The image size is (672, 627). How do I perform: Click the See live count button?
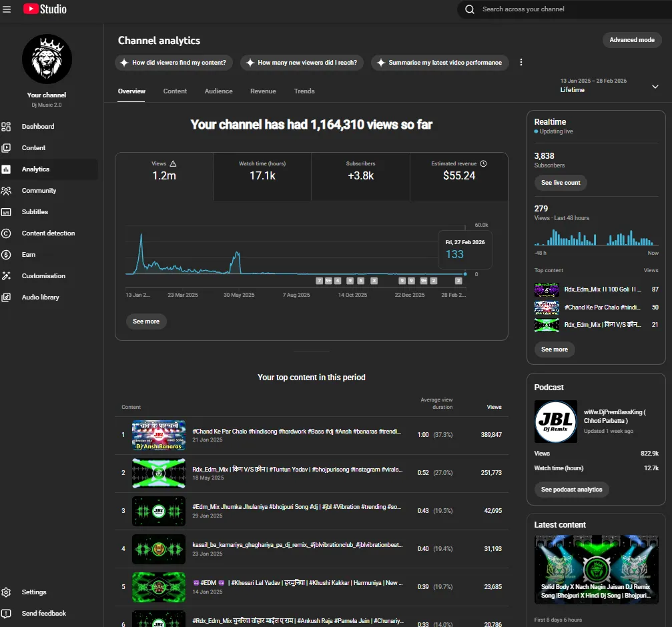tap(561, 183)
